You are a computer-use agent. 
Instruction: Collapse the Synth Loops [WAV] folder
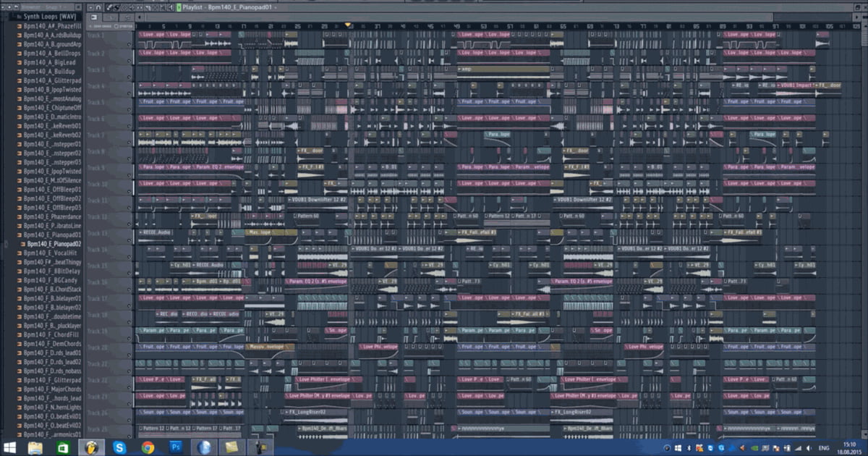pos(49,16)
